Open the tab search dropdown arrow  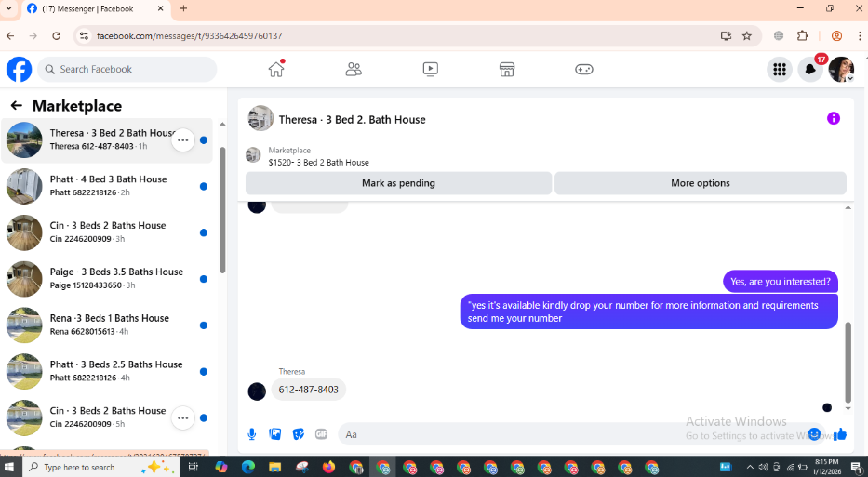(x=8, y=8)
